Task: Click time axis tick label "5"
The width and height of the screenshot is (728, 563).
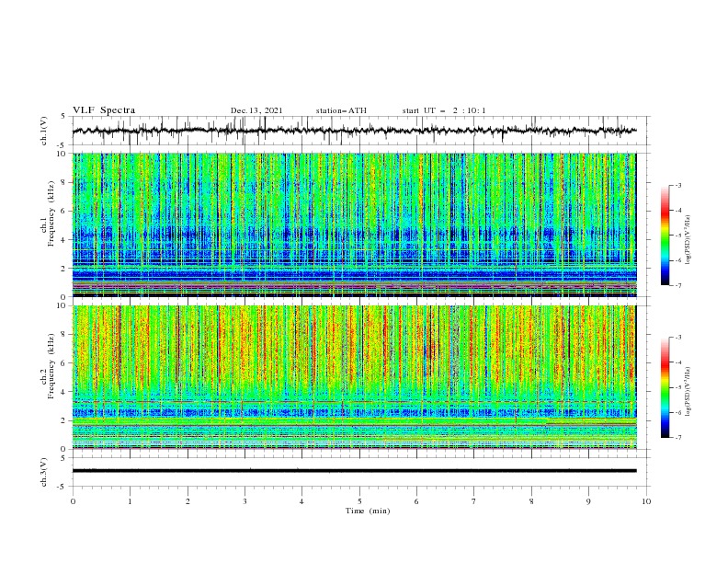Action: (x=359, y=501)
